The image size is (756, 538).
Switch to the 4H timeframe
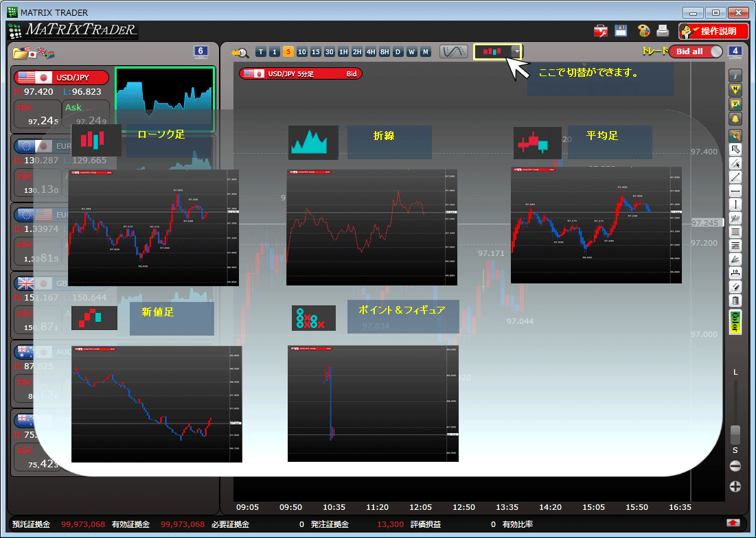click(371, 52)
